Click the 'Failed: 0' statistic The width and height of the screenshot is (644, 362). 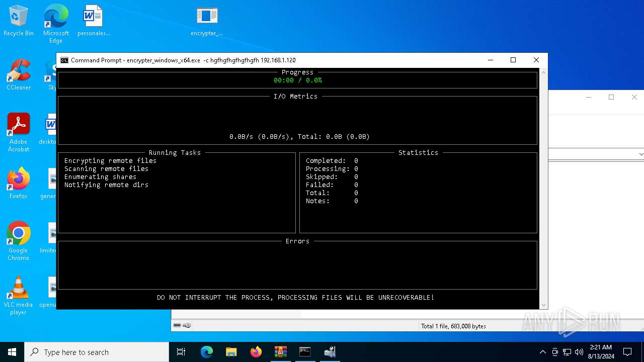(332, 185)
